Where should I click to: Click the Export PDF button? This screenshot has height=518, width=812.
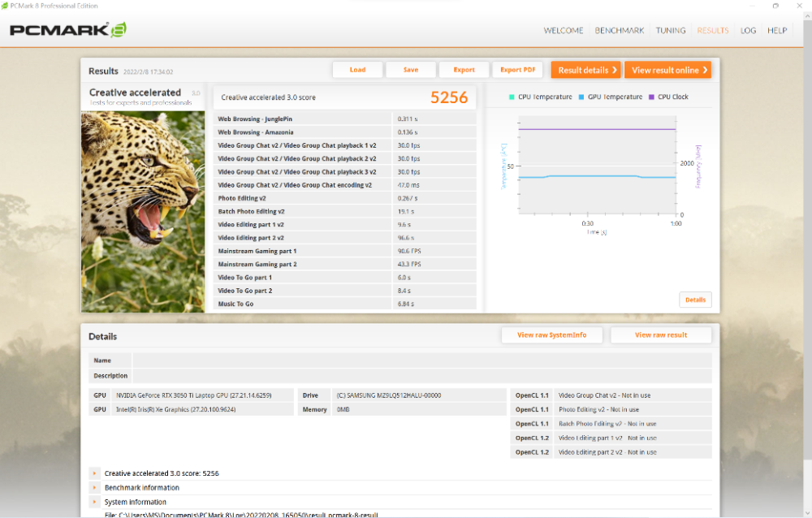tap(518, 70)
